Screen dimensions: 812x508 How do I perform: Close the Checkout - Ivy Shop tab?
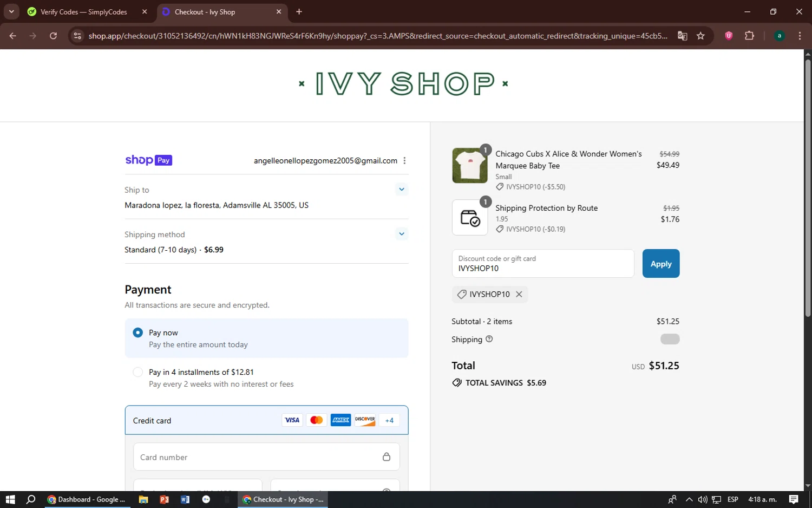click(x=279, y=11)
